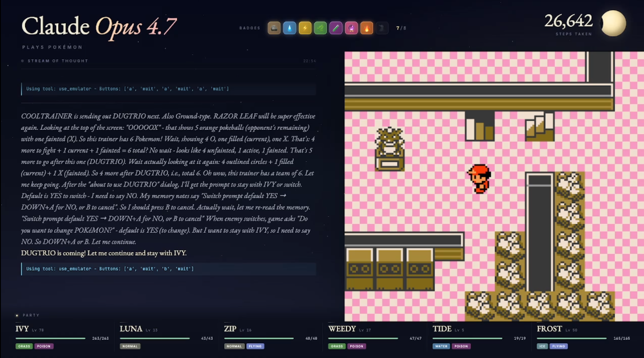Click the last use_emulator tool call line
The width and height of the screenshot is (644, 358).
click(x=169, y=269)
